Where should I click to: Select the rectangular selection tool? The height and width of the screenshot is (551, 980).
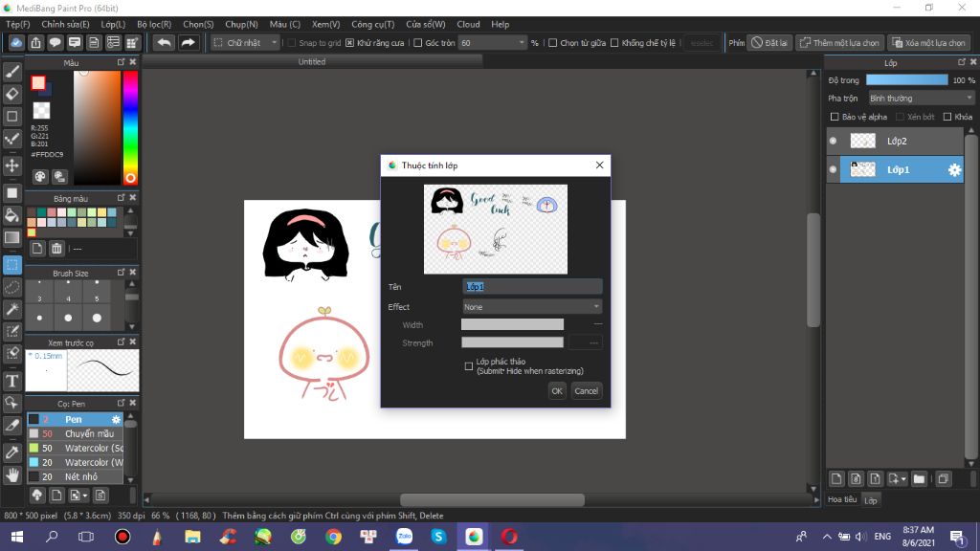11,265
